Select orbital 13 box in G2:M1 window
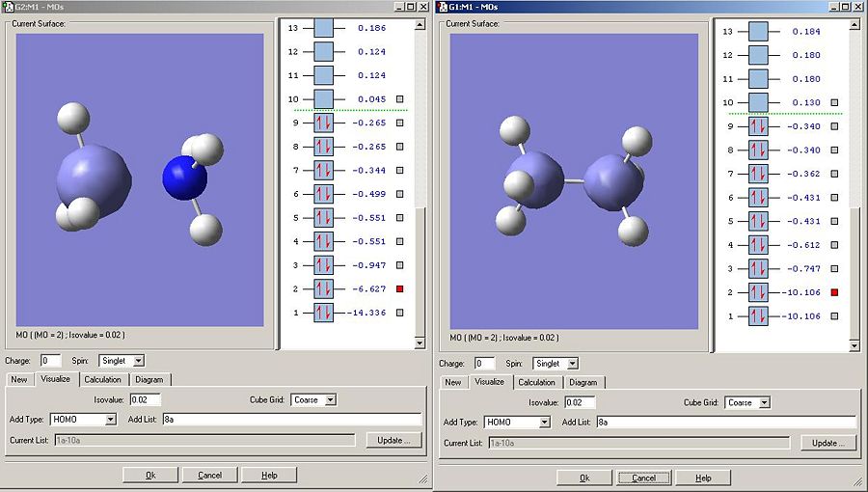868x492 pixels. click(x=323, y=28)
